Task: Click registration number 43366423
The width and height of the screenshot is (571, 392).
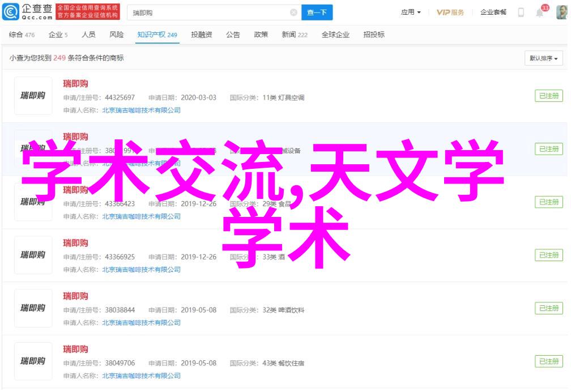Action: coord(120,204)
